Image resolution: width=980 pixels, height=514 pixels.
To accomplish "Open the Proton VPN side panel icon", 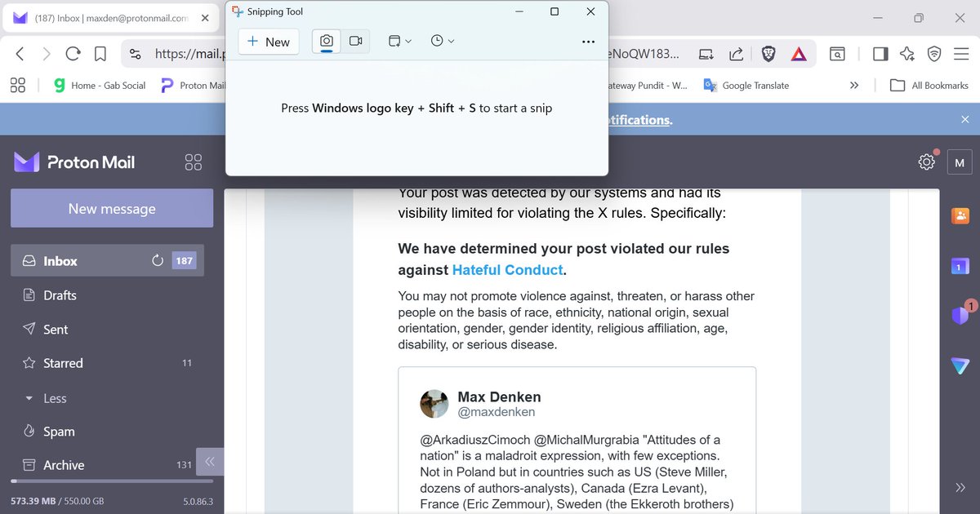I will (x=960, y=366).
